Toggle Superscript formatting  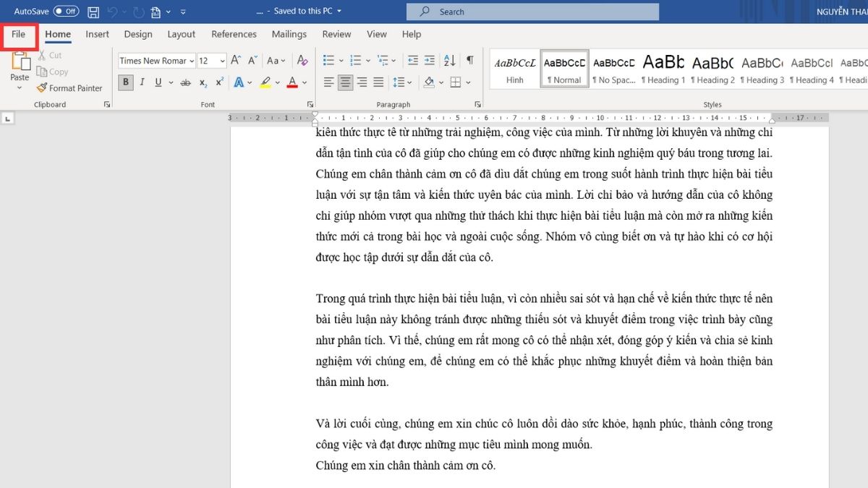[220, 82]
